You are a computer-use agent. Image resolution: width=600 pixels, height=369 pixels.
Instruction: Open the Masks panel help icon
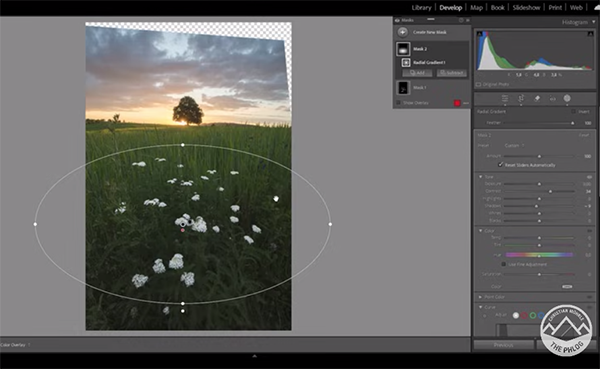coord(461,20)
